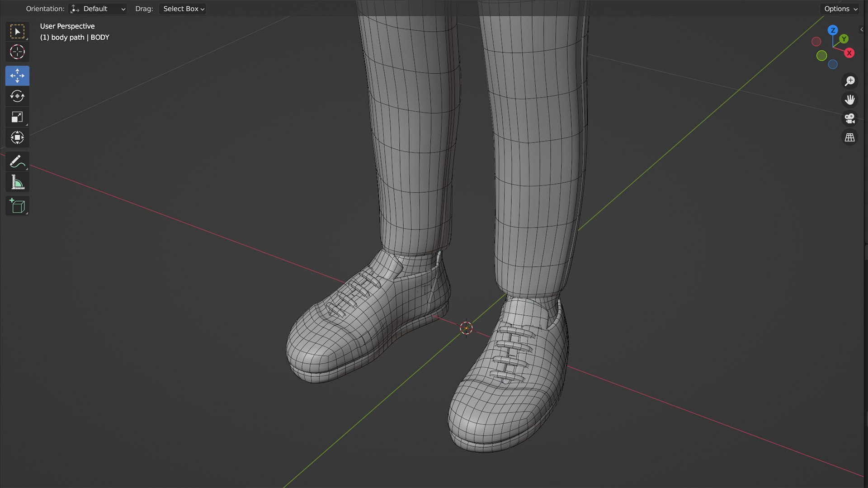Viewport: 868px width, 488px height.
Task: Switch between perspective and orthographic view
Action: click(850, 137)
